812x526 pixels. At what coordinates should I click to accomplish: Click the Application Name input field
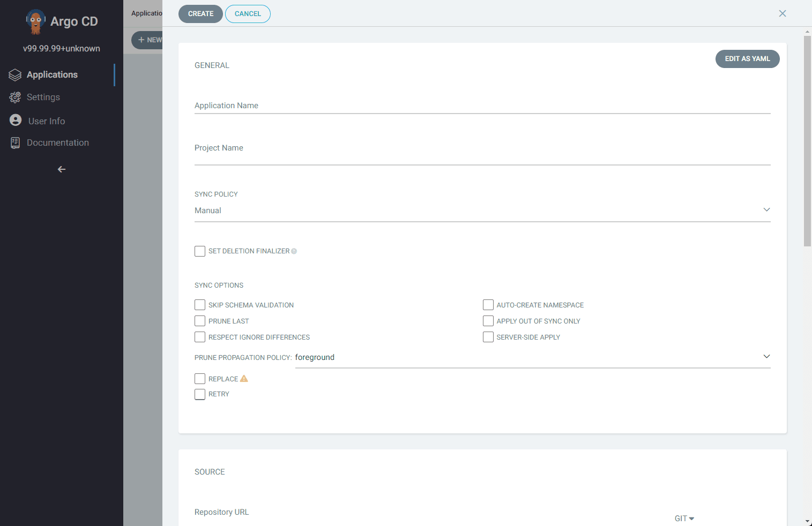point(482,106)
